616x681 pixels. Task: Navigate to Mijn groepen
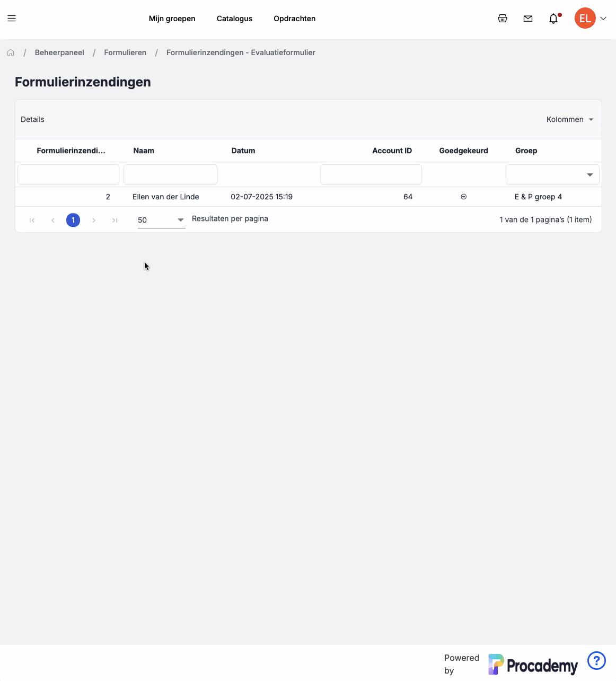(x=172, y=19)
